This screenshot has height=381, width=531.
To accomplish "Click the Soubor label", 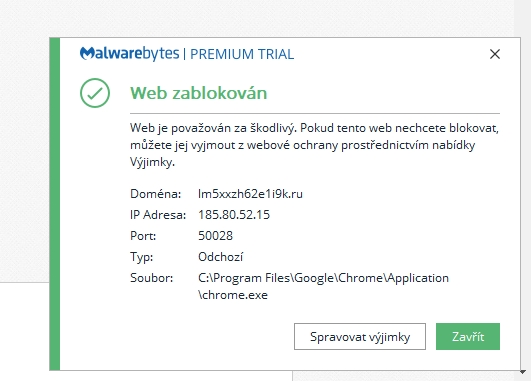I will (x=151, y=278).
